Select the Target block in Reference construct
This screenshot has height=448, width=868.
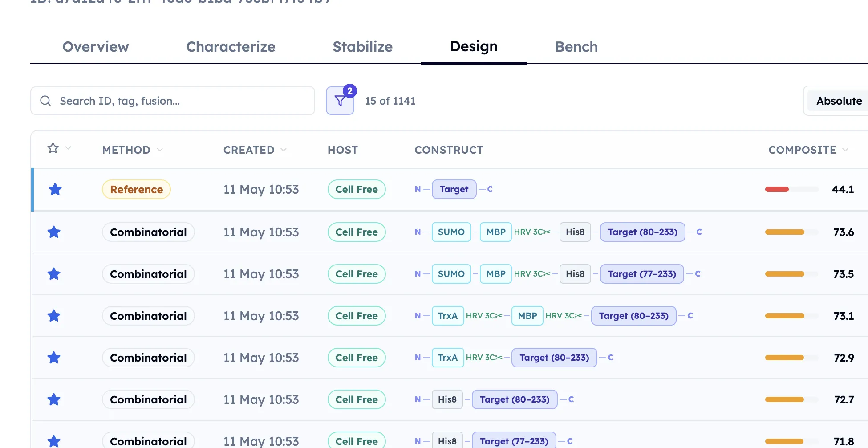click(454, 189)
